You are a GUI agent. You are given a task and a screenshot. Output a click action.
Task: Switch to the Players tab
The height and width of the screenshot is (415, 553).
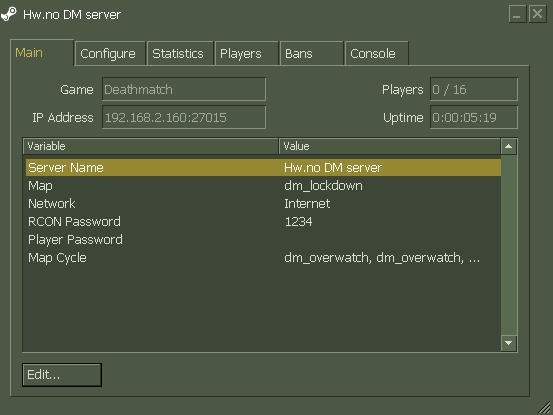coord(247,54)
